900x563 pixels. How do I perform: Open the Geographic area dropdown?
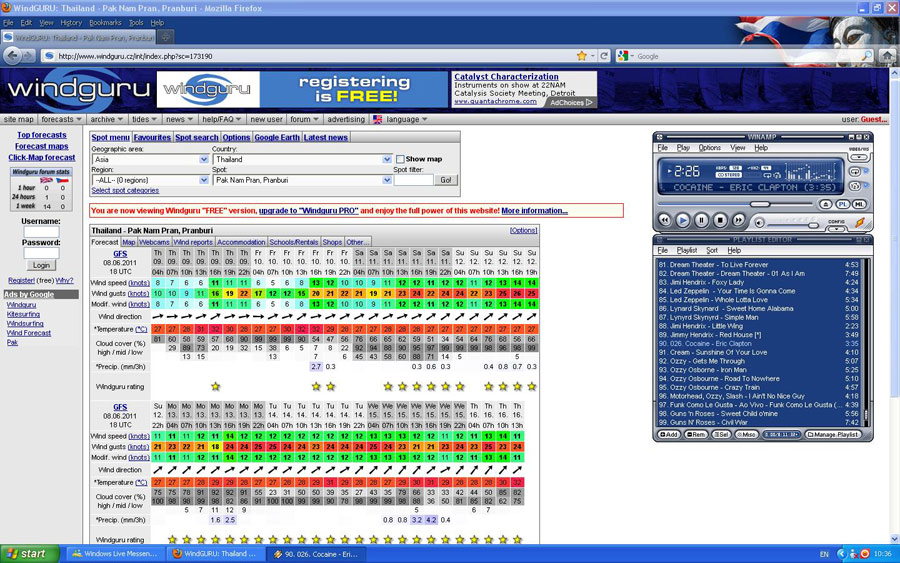tap(150, 159)
